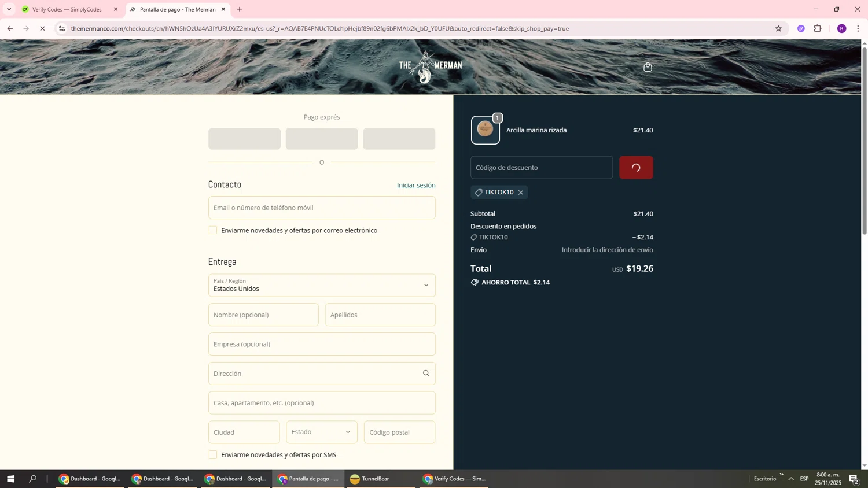View site information icon in address bar
The image size is (868, 488).
(x=62, y=28)
